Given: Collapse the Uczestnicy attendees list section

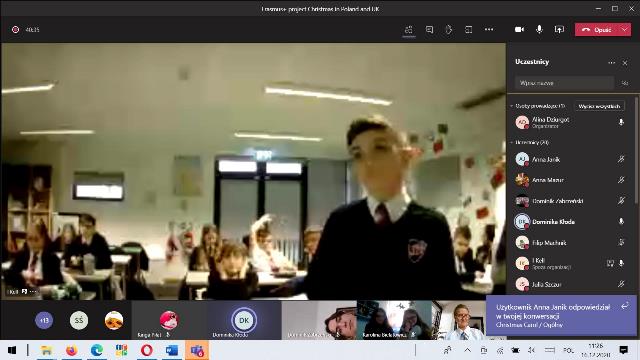Looking at the screenshot, I should coord(511,142).
